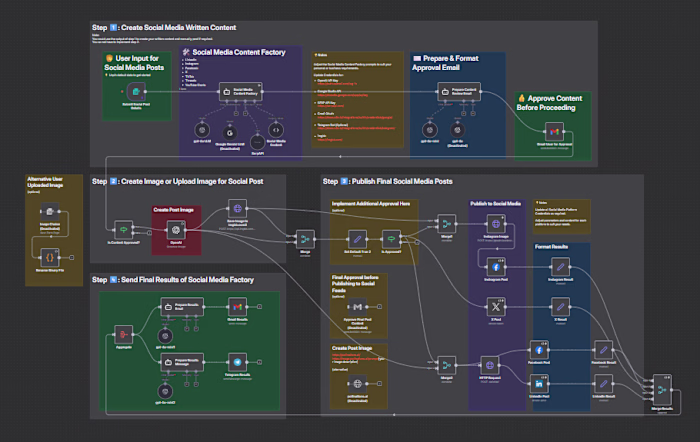This screenshot has width=700, height=442.
Task: Select the deactivated Image Choice node
Action: (50, 212)
